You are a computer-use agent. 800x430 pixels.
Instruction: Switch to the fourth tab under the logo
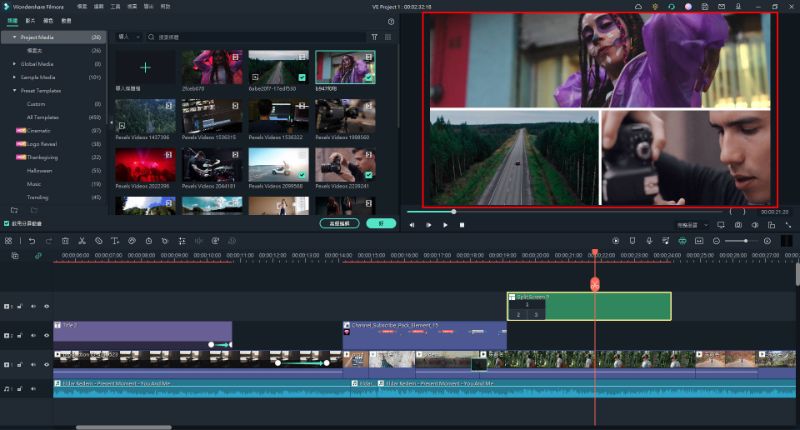(x=66, y=21)
